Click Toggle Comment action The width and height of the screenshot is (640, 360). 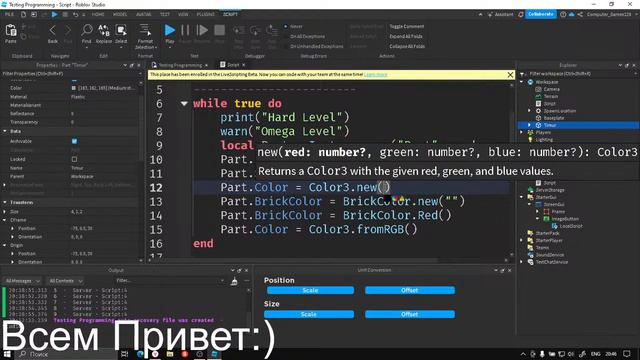pos(407,27)
